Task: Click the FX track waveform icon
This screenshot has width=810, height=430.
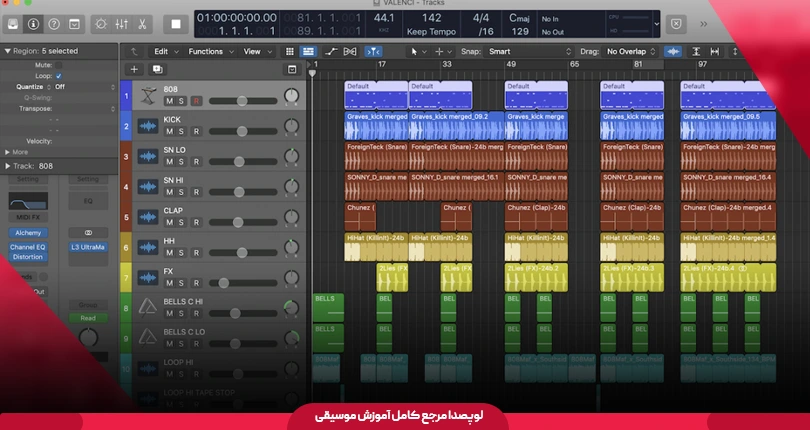Action: point(148,278)
